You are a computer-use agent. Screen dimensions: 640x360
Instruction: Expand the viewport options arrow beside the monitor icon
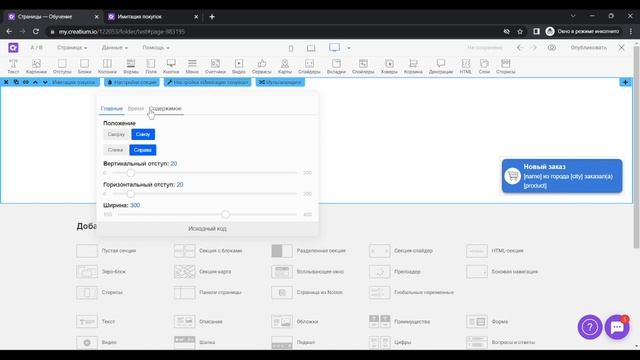click(349, 48)
